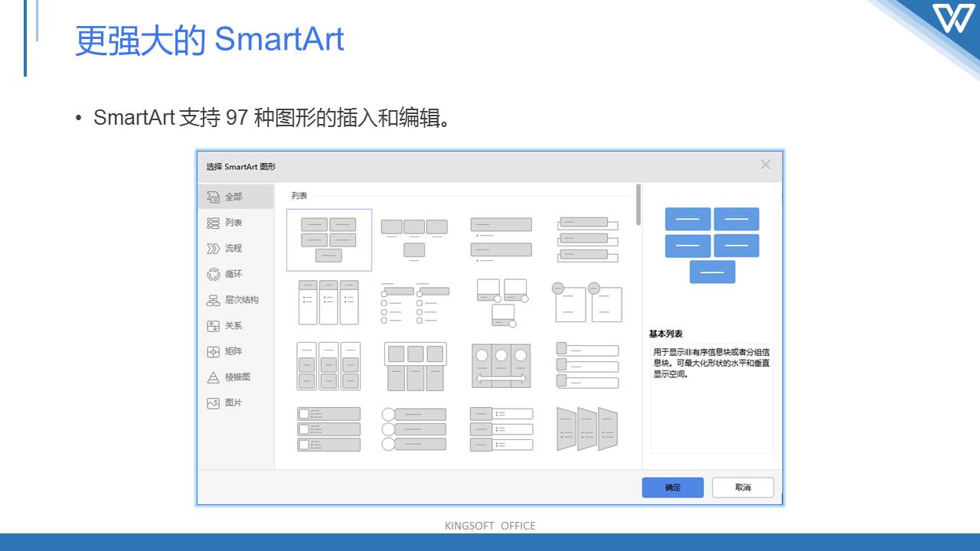Image resolution: width=980 pixels, height=551 pixels.
Task: Select fourth-row trapezoid list layout
Action: (587, 429)
